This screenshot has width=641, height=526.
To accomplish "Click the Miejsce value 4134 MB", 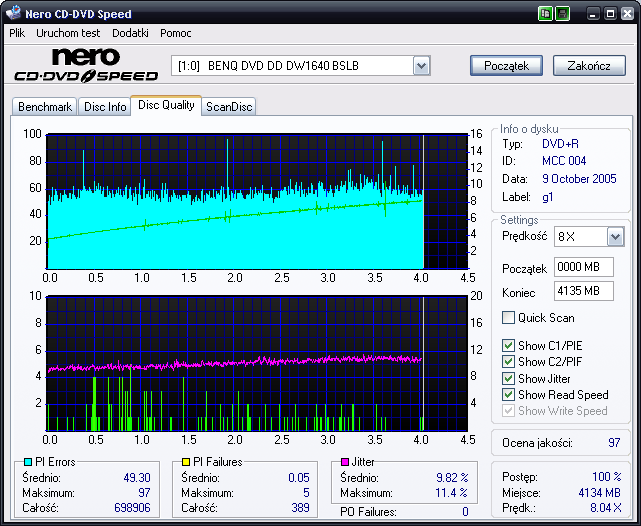I will coord(599,493).
